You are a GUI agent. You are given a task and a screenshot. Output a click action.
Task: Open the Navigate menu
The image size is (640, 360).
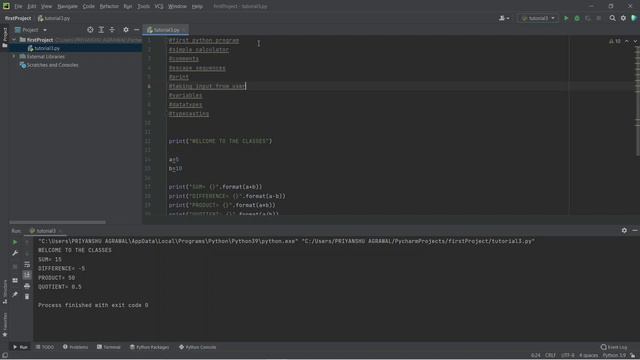tap(67, 7)
